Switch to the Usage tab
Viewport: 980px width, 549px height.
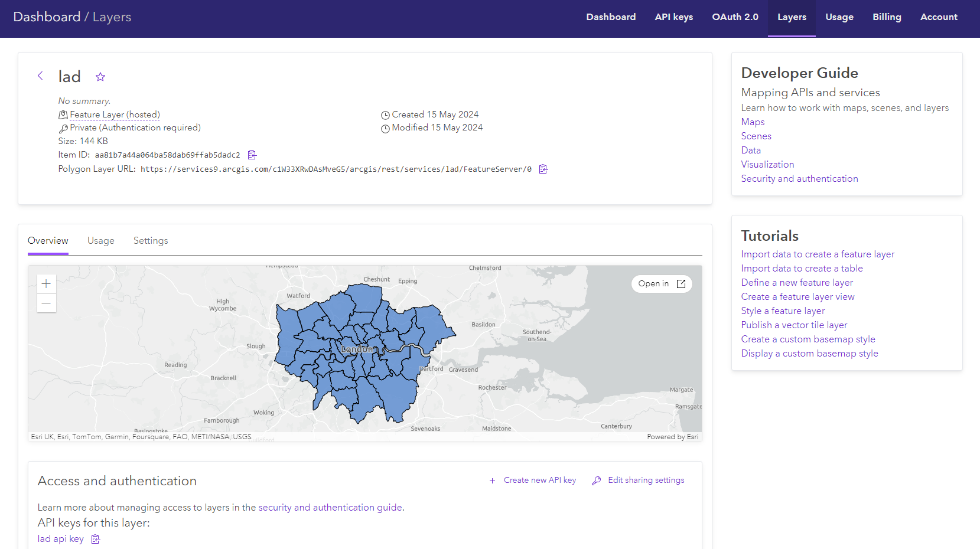[100, 240]
